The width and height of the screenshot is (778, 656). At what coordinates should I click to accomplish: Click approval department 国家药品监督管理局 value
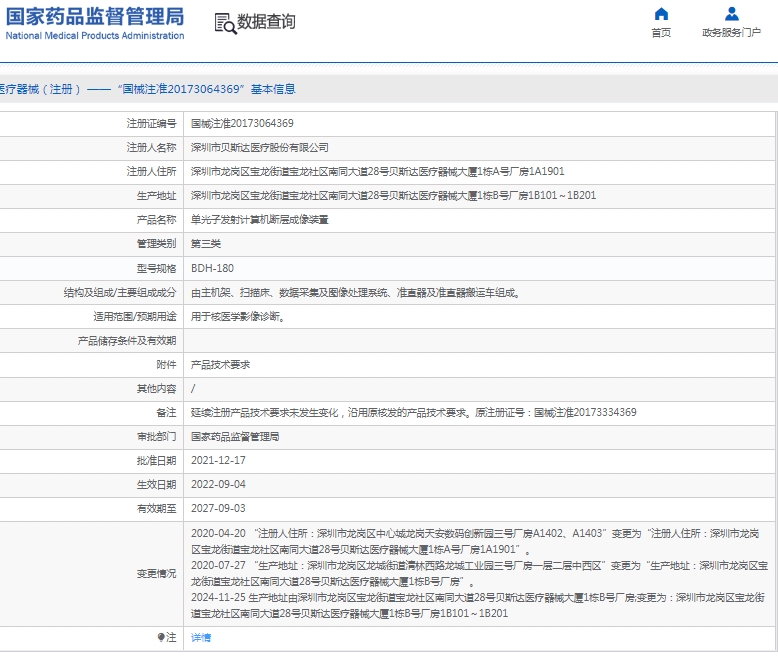click(235, 437)
